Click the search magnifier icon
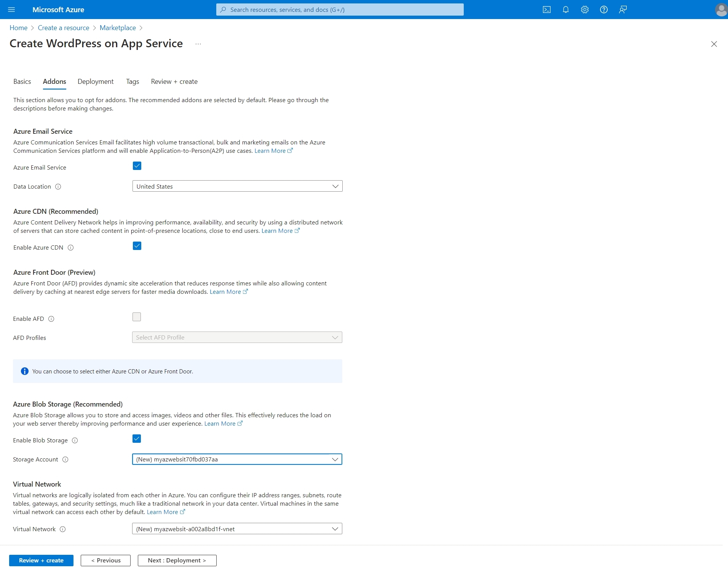Image resolution: width=728 pixels, height=575 pixels. point(224,10)
